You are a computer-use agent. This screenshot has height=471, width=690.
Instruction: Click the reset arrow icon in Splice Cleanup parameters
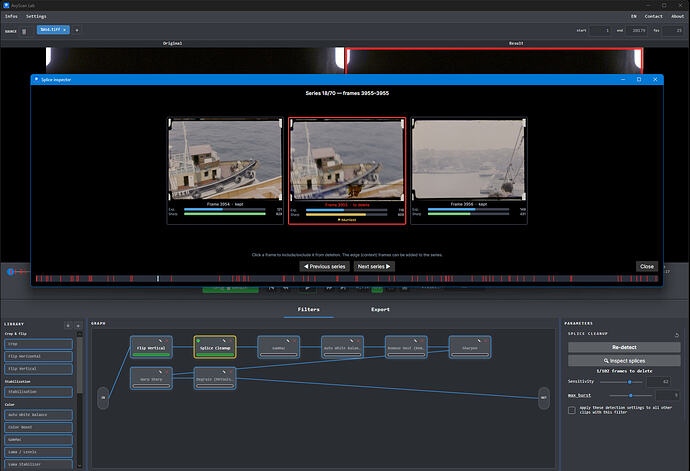pos(677,335)
